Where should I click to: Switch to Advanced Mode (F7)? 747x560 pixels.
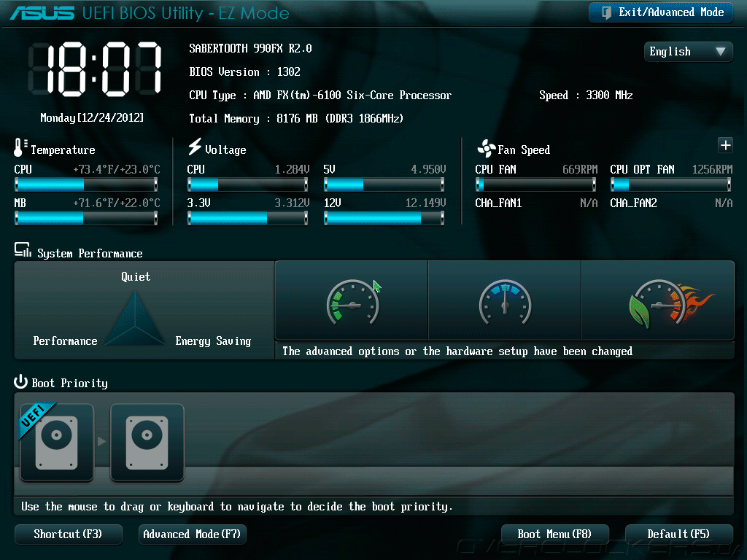(193, 534)
